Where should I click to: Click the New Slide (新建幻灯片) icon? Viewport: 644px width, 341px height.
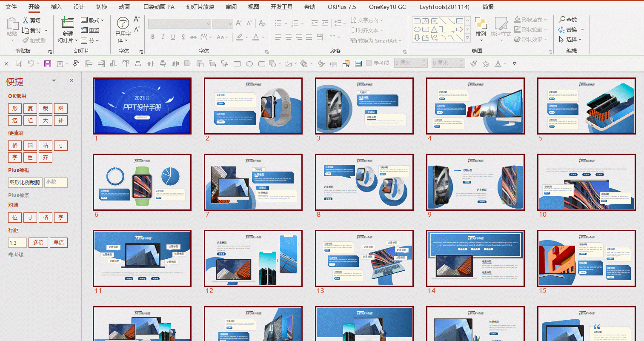point(68,23)
